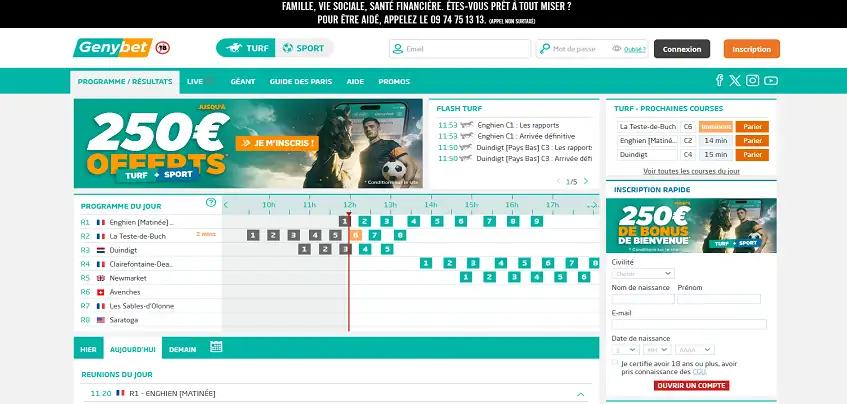847x404 pixels.
Task: Open Voir toutes les courses du jour
Action: [691, 171]
